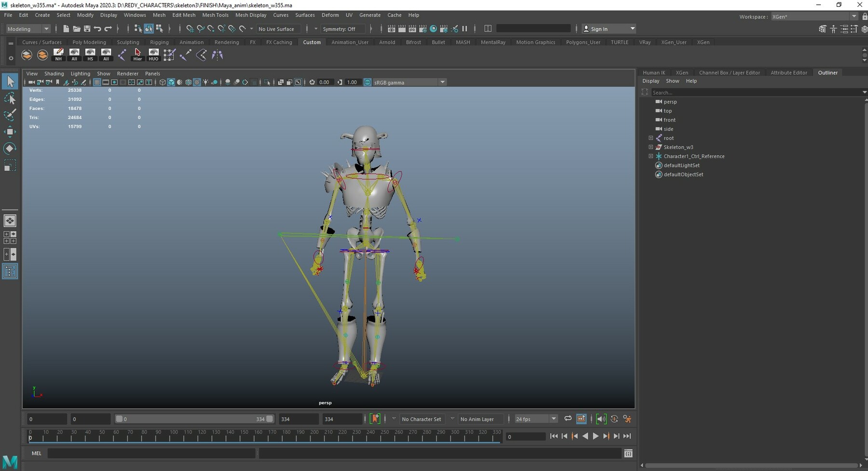The height and width of the screenshot is (471, 868).
Task: Pick the Paint Selection tool
Action: coord(10,115)
